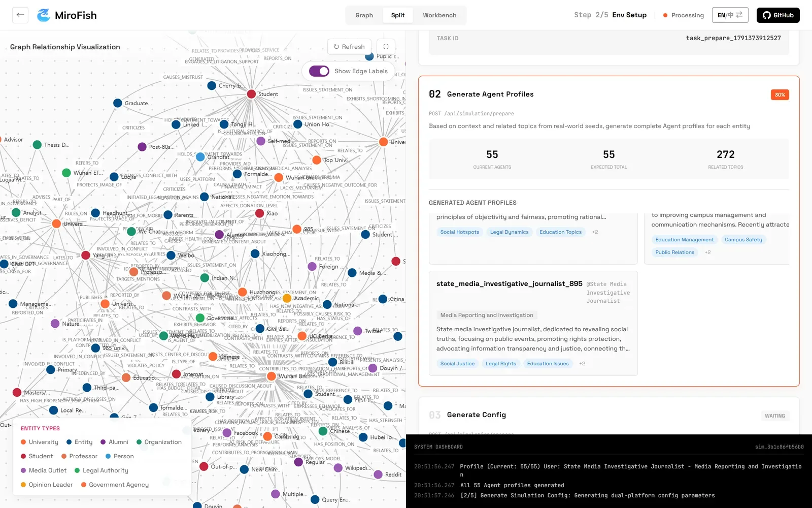Click Opinion Leader legend entry
The height and width of the screenshot is (508, 812).
point(47,485)
